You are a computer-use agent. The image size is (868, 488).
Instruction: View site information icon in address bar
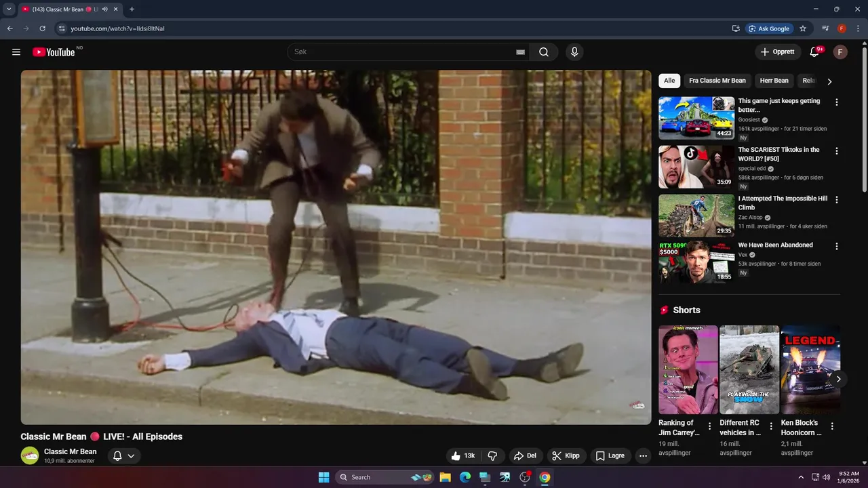(x=61, y=28)
